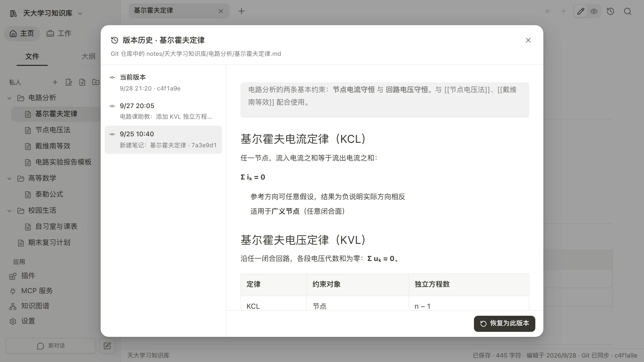This screenshot has height=362, width=644.
Task: Open the 大纲 outline tab
Action: tap(88, 57)
